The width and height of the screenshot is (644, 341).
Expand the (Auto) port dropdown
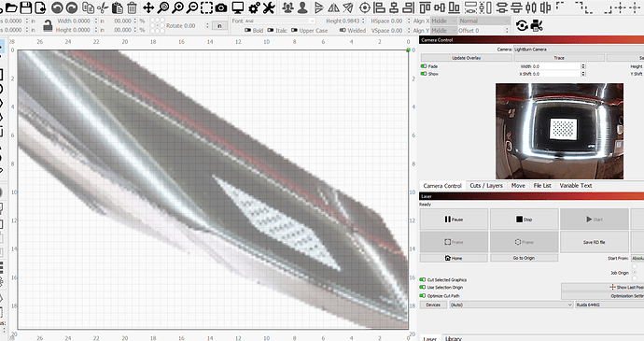(511, 305)
